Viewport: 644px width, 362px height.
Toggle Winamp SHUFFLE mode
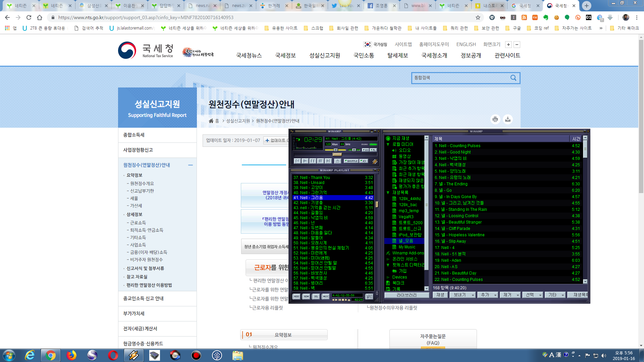point(351,161)
